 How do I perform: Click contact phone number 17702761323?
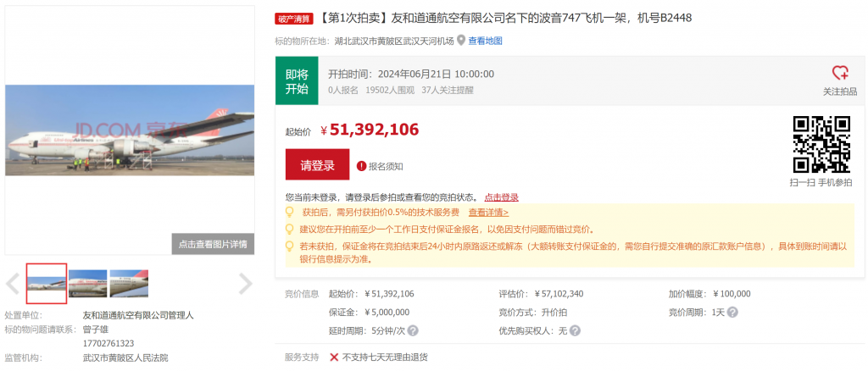click(x=108, y=343)
